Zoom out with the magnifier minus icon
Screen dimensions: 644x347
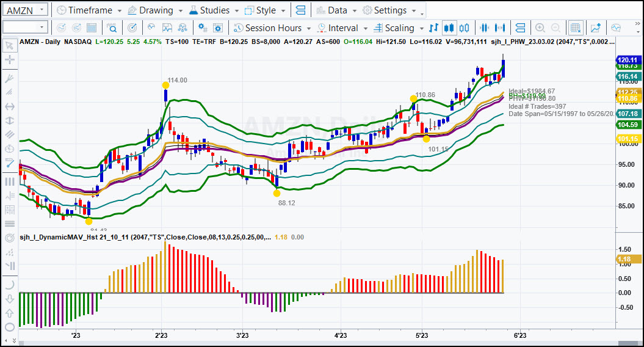tap(555, 28)
